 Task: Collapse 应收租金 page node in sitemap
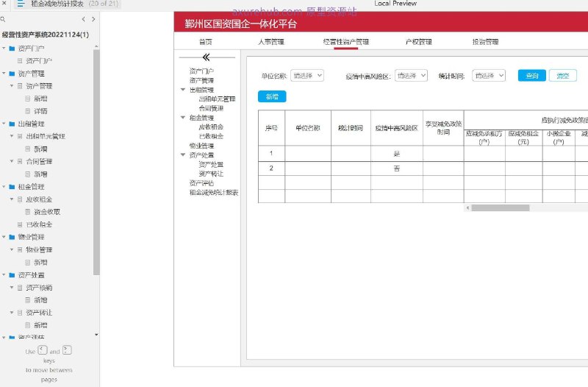coord(12,199)
